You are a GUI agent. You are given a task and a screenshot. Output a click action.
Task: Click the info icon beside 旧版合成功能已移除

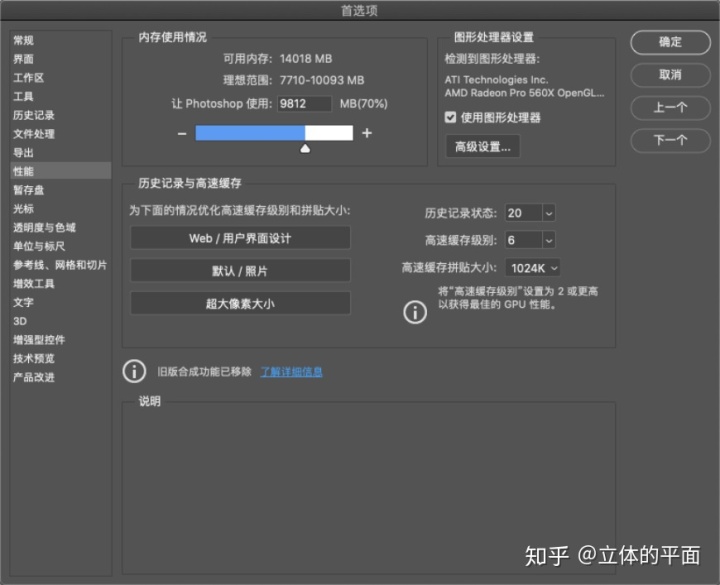click(x=134, y=371)
